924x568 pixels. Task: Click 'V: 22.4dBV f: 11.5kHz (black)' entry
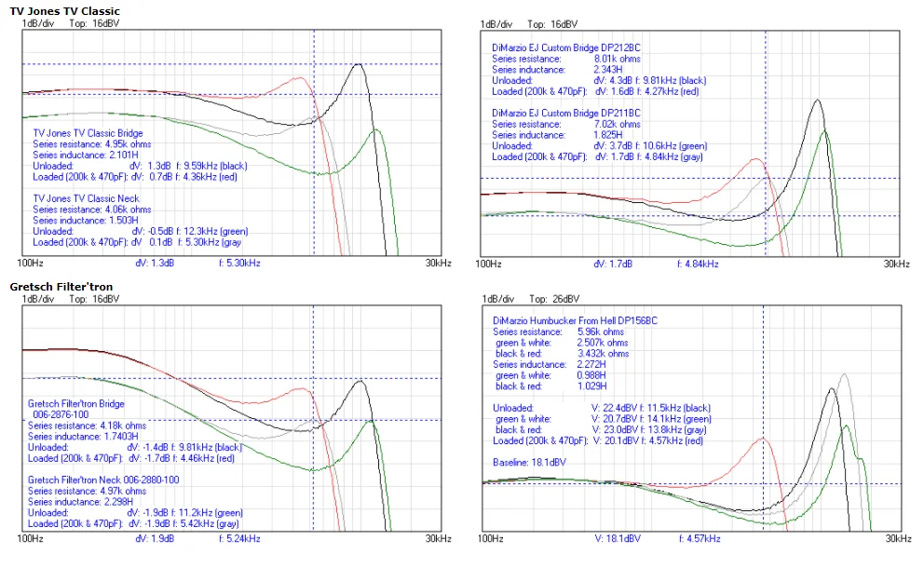click(x=651, y=408)
